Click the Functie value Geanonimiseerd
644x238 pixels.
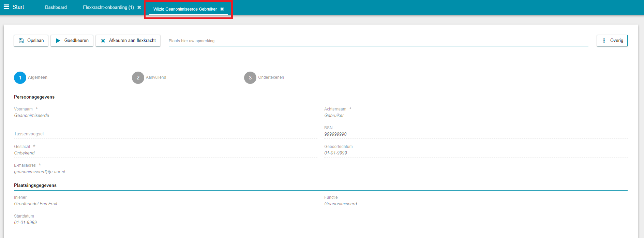coord(341,204)
